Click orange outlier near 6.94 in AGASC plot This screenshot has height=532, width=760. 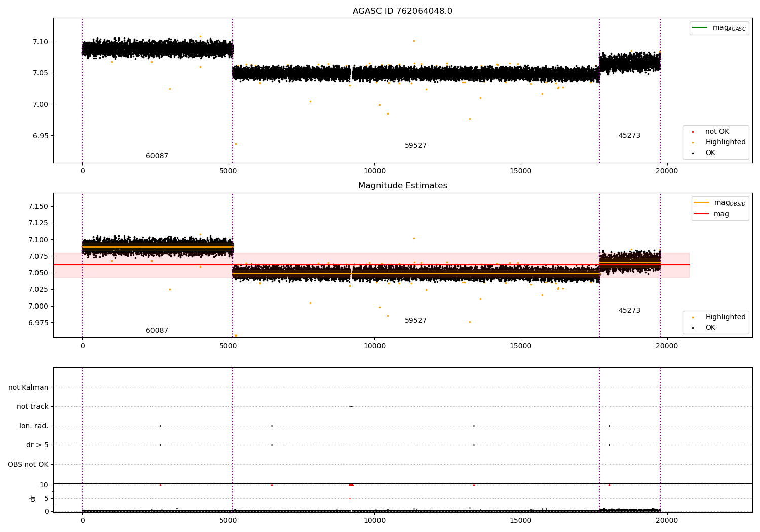pos(236,144)
